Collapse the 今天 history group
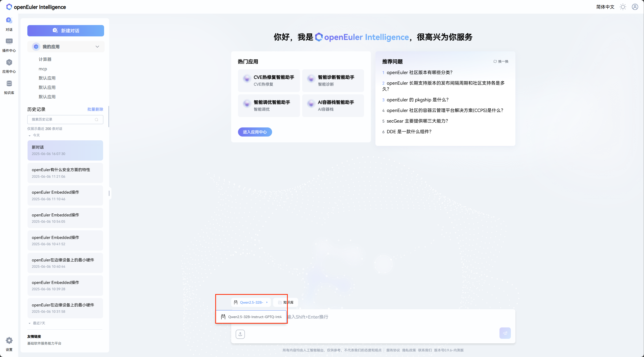The width and height of the screenshot is (644, 357). [x=30, y=136]
